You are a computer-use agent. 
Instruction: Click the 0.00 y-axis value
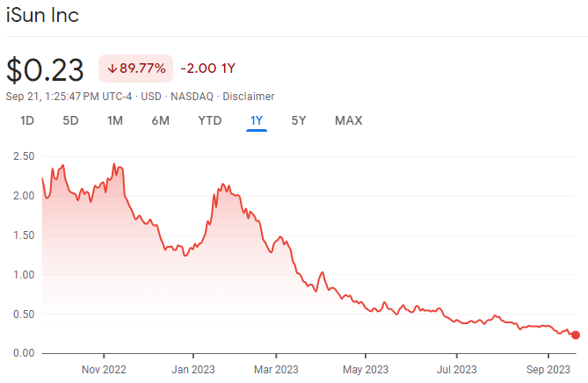point(24,353)
